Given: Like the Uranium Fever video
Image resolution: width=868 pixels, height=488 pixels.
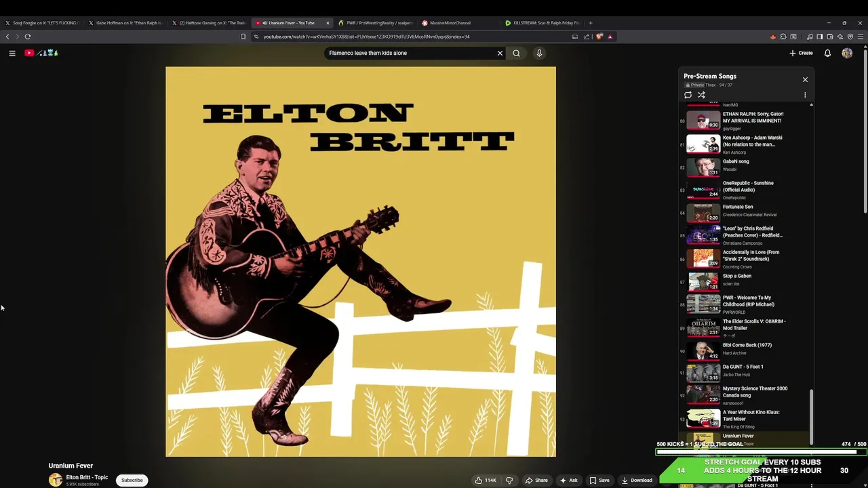Looking at the screenshot, I should pos(486,480).
